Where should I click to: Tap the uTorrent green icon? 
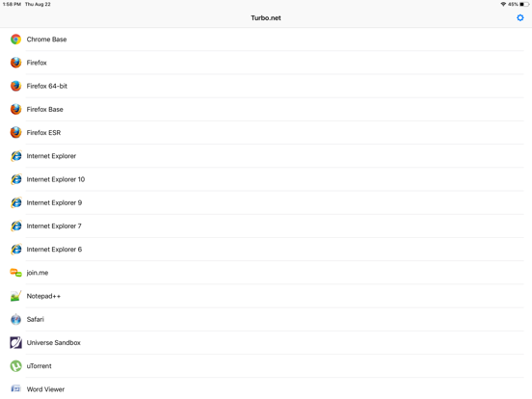coord(15,366)
